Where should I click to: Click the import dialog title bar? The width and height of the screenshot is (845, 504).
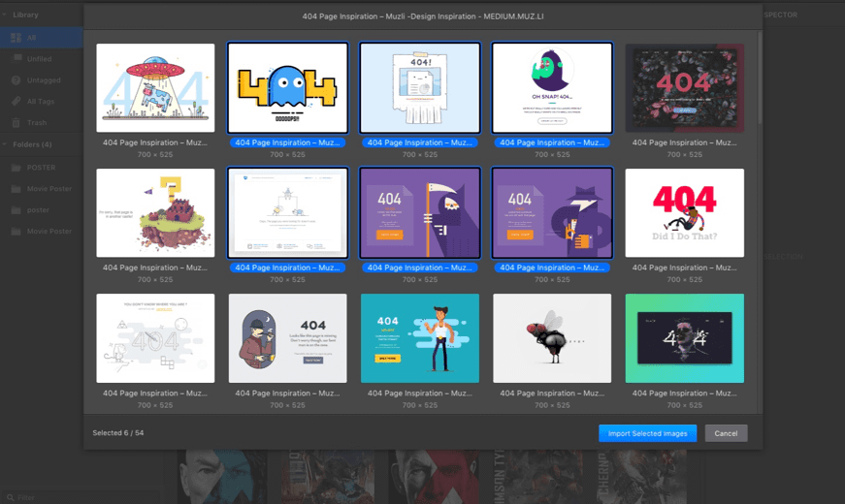coord(422,16)
